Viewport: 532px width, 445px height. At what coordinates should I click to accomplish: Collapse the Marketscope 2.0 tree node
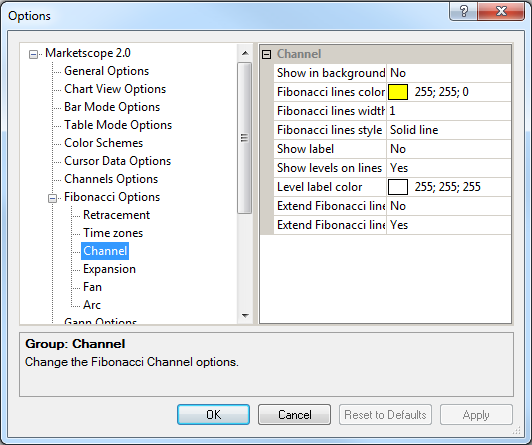coord(33,54)
